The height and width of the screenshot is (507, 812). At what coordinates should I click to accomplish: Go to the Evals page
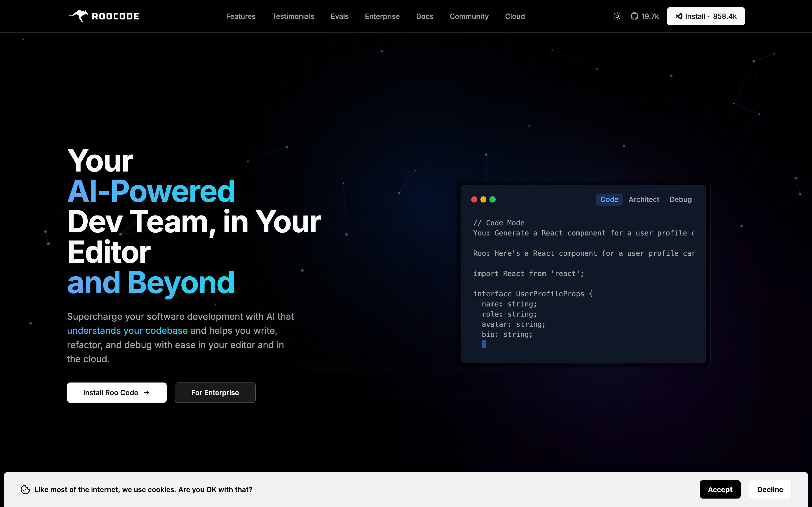pos(339,16)
